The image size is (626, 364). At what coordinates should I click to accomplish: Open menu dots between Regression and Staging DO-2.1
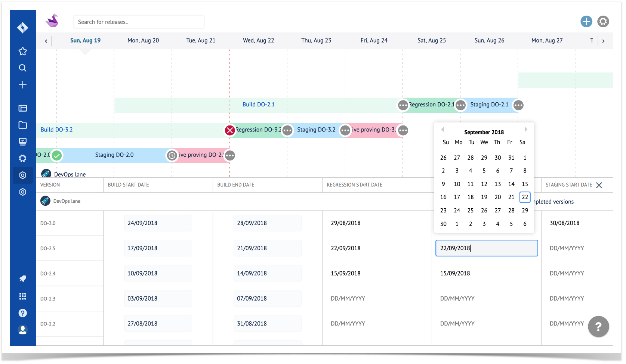point(461,105)
